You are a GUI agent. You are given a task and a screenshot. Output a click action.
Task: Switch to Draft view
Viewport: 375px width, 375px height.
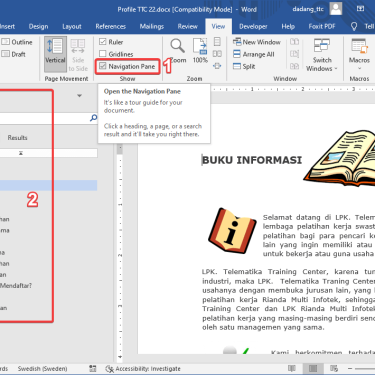pos(14,54)
